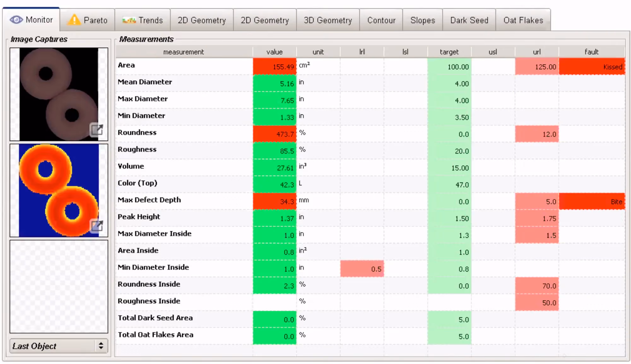
Task: Switch to the Dark Seed tab
Action: [x=469, y=20]
